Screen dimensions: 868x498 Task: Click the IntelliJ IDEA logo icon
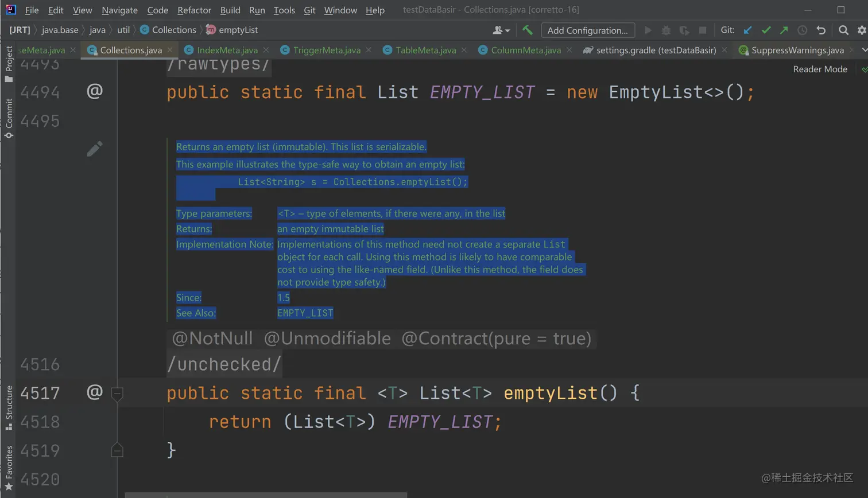pyautogui.click(x=10, y=10)
